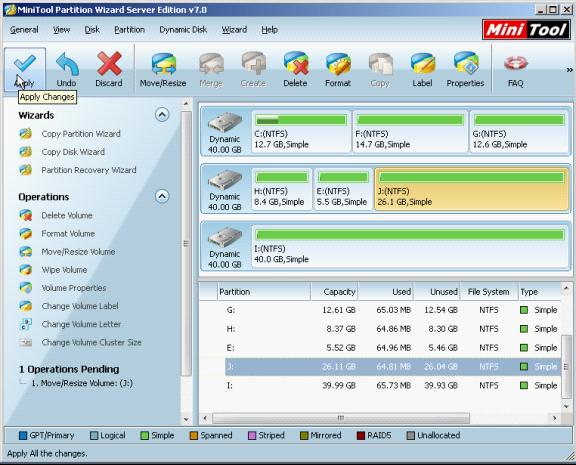
Task: Select the F: 14.7 GB volume block
Action: click(410, 131)
